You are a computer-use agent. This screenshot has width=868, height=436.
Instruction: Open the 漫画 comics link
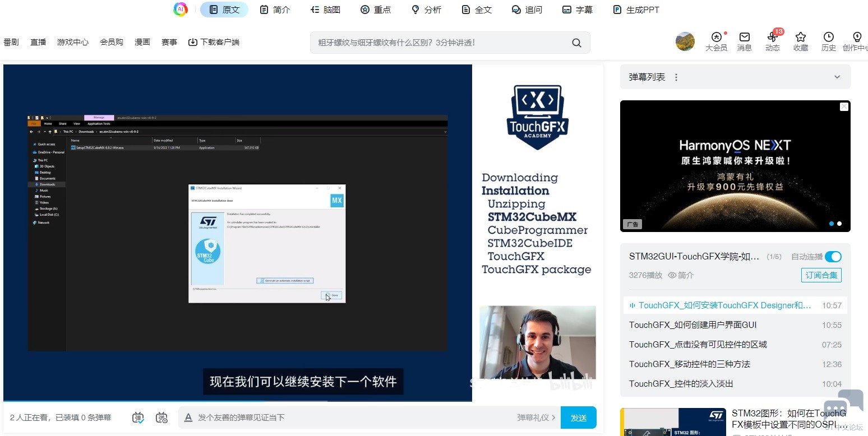click(x=142, y=42)
